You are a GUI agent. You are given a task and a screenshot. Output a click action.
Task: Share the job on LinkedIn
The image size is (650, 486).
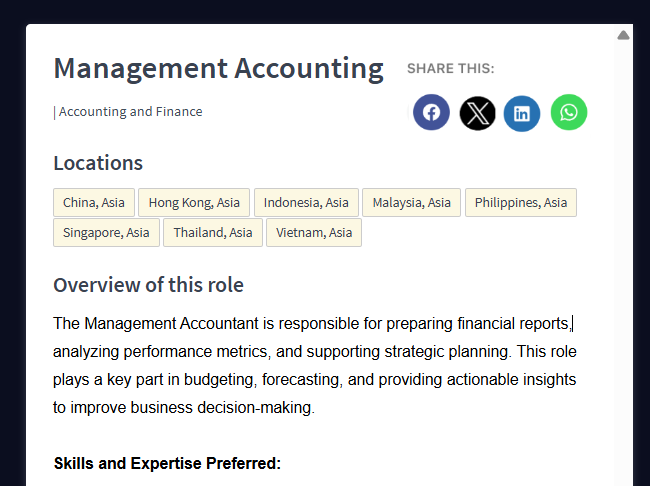522,113
